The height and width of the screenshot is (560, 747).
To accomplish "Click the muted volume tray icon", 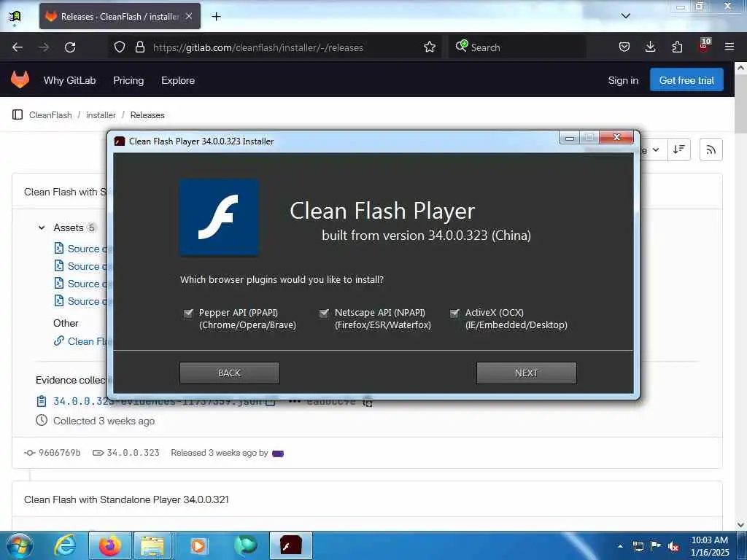I will tap(673, 547).
